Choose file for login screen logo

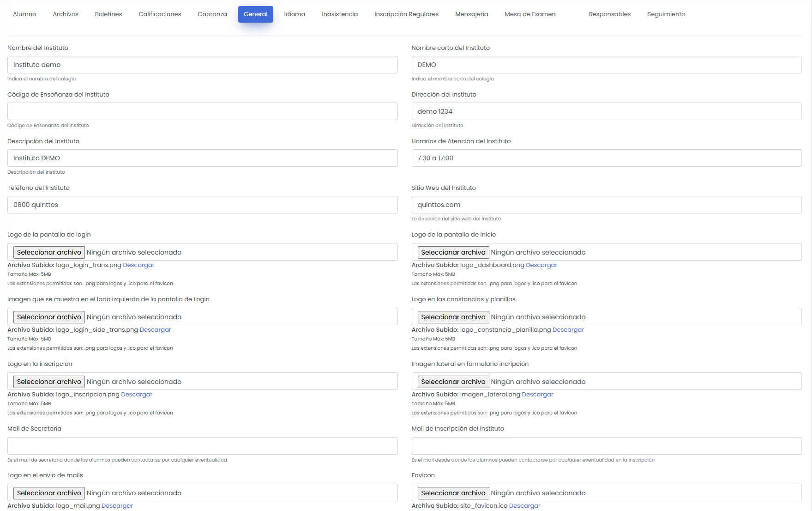point(49,252)
